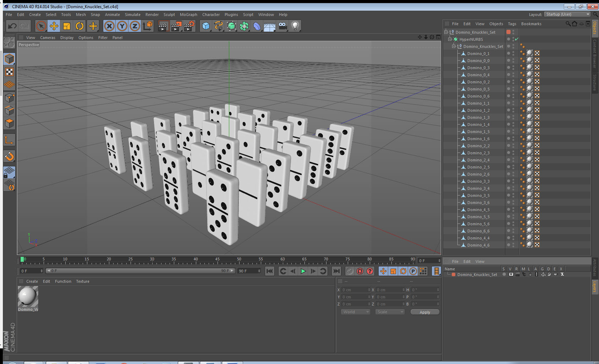Image resolution: width=599 pixels, height=364 pixels.
Task: Click the timeline range slider bar
Action: pos(141,271)
